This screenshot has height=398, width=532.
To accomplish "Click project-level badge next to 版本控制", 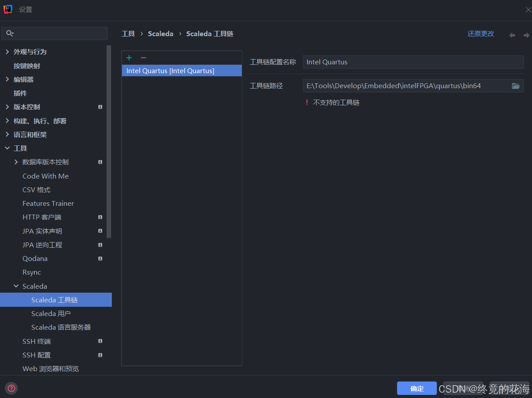I will [x=100, y=107].
